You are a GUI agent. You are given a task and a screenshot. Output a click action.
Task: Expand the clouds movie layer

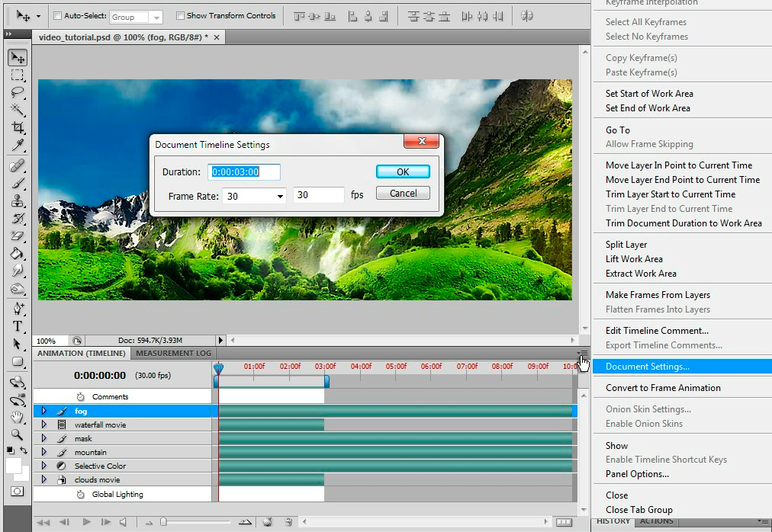click(43, 479)
